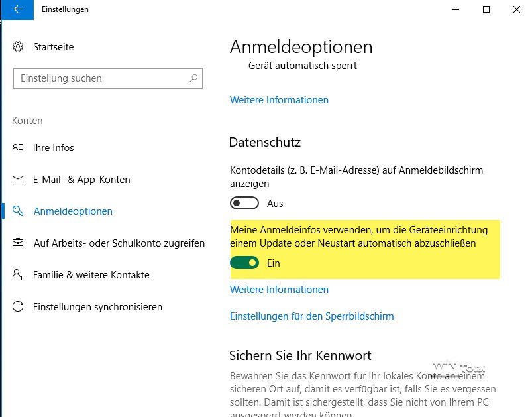The width and height of the screenshot is (532, 417).
Task: Open the upper Weitere Informationen link
Action: coord(279,100)
